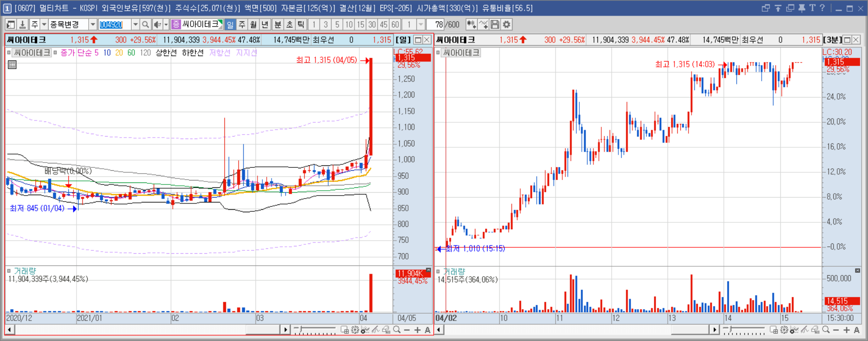Open help question mark in title bar

tap(822, 8)
